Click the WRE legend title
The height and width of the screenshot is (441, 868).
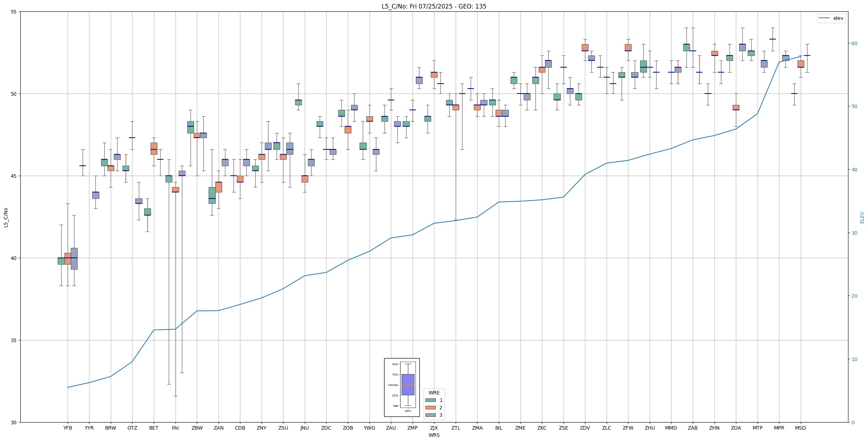(x=434, y=393)
